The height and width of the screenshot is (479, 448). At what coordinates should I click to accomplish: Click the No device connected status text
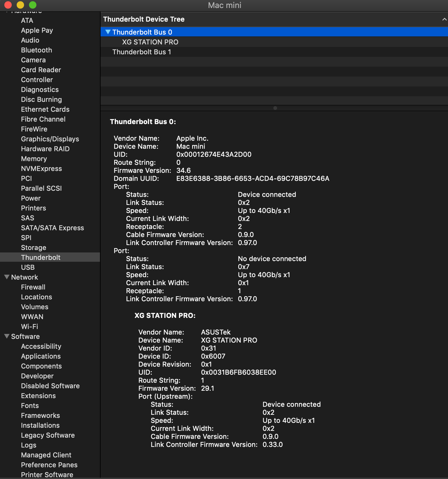[272, 259]
